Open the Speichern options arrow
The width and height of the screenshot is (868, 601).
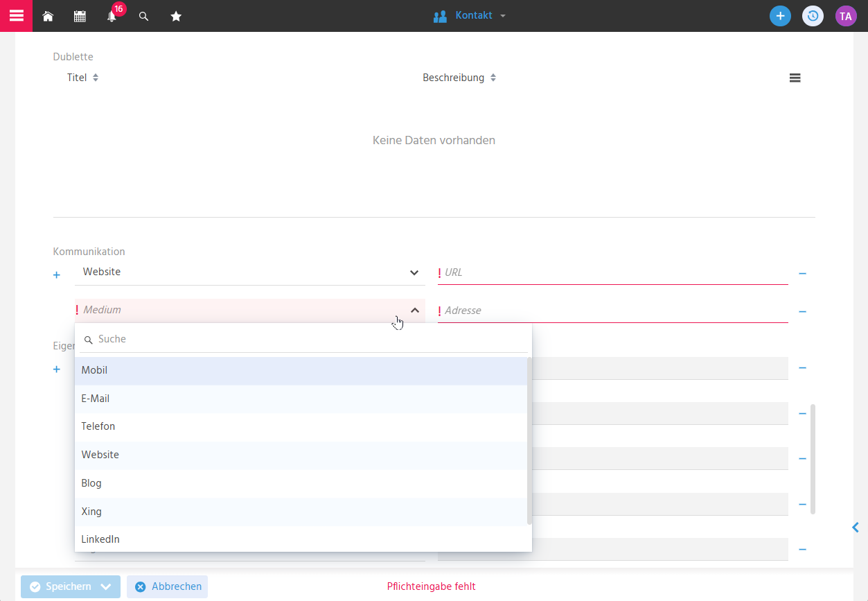tap(106, 587)
